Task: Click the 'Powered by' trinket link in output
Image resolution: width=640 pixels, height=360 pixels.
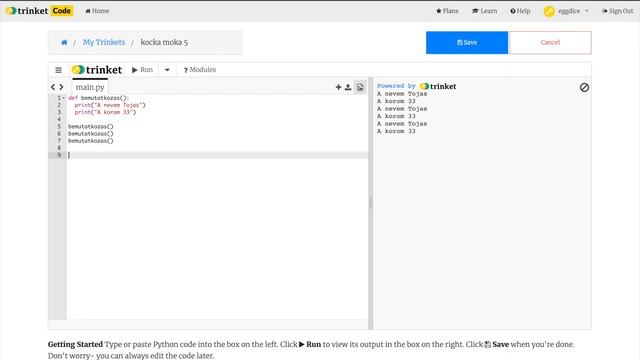Action: click(416, 86)
